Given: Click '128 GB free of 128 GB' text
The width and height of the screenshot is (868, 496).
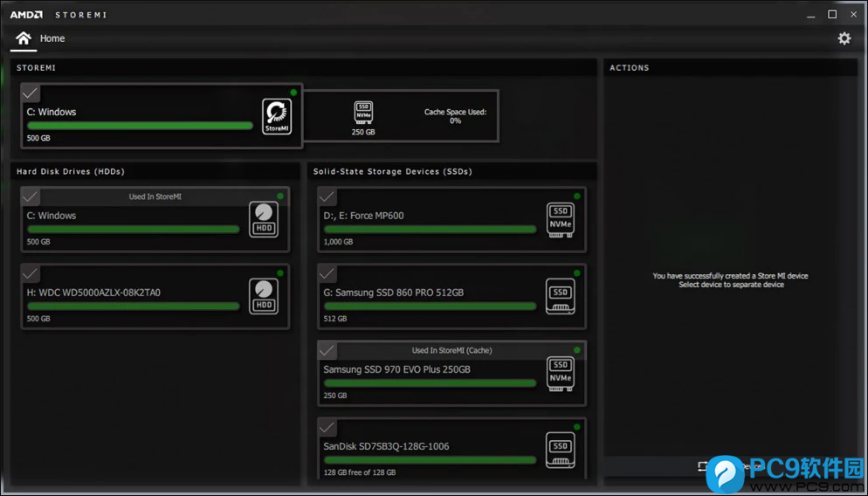Looking at the screenshot, I should click(x=360, y=472).
